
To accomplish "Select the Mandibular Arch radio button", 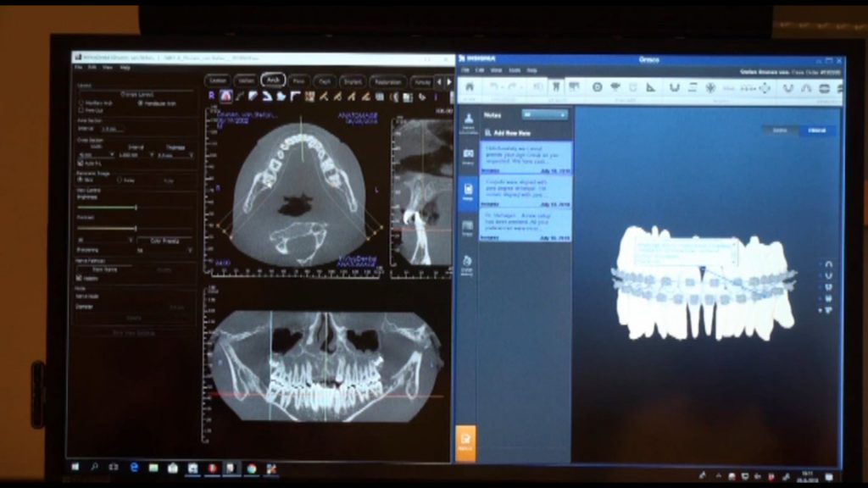I will coord(140,103).
